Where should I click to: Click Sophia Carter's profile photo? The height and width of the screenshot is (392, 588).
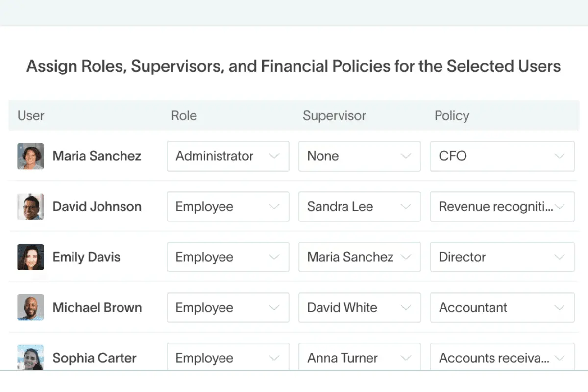click(x=30, y=357)
